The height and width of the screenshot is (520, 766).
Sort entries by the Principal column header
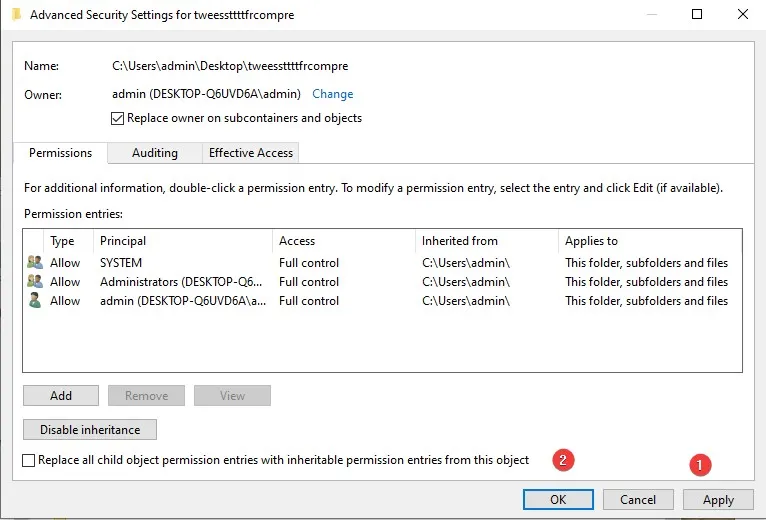point(183,241)
